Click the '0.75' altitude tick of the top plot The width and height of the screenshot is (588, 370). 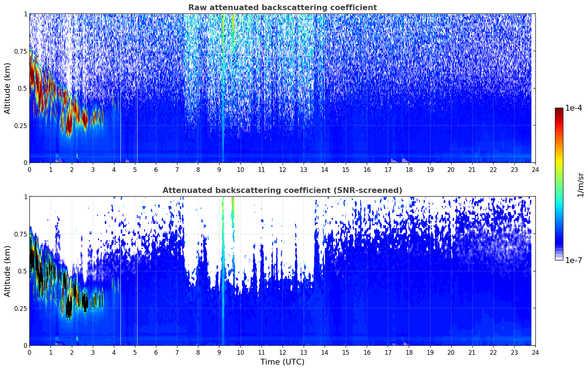click(21, 51)
